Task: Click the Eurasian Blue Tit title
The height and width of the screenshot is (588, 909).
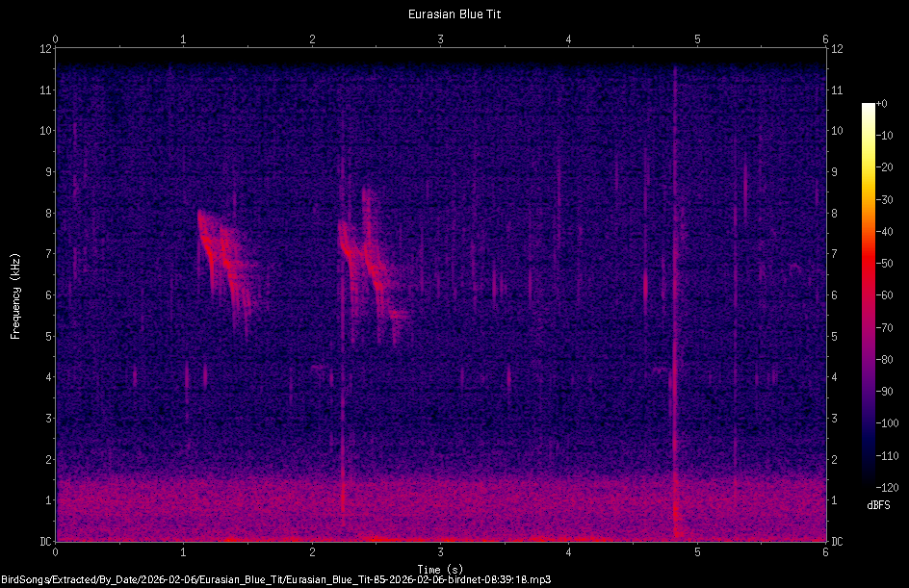Action: 454,13
